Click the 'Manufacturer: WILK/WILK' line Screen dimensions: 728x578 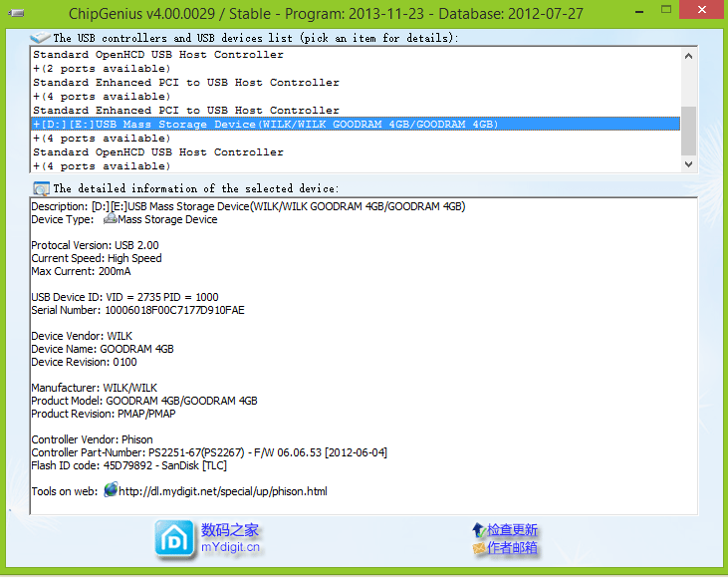[x=95, y=388]
